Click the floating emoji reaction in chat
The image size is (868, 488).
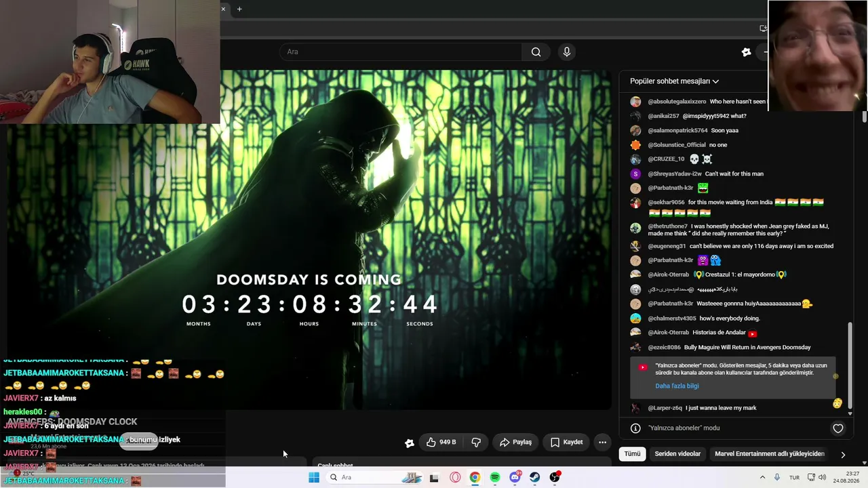pyautogui.click(x=837, y=403)
